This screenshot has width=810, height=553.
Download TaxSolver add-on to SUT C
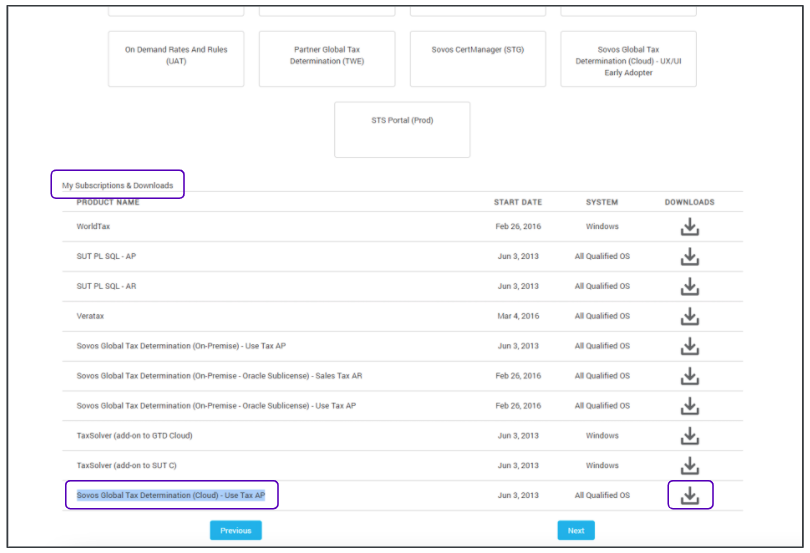689,466
